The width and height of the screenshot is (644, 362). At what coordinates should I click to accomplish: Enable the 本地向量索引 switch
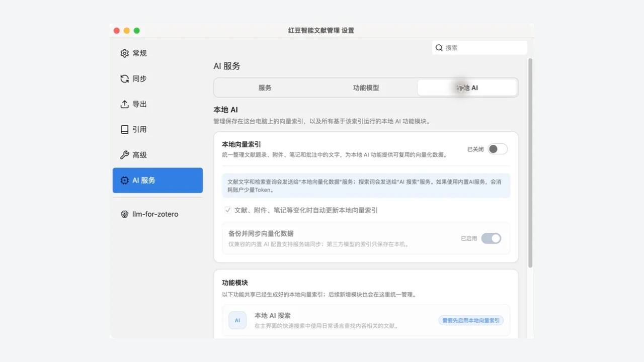pos(498,149)
